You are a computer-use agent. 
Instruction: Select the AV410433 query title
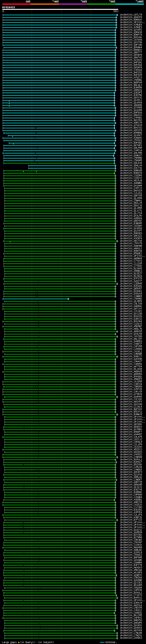pos(8,8)
